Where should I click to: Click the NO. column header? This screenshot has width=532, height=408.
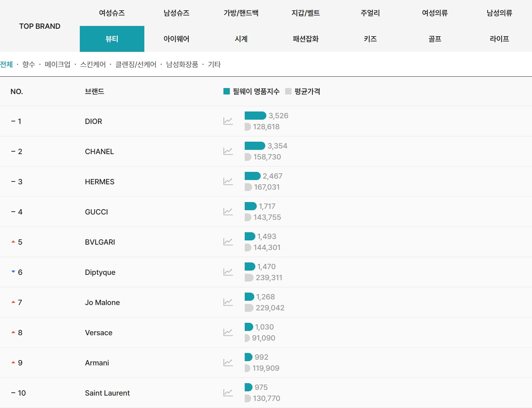[17, 92]
